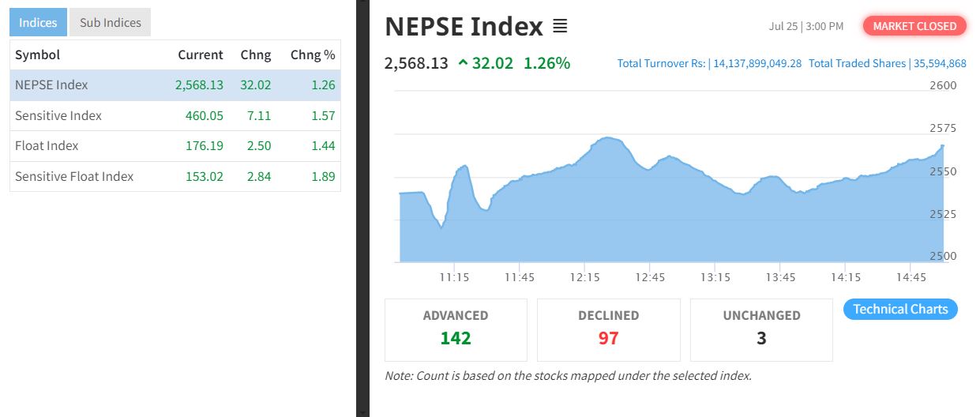Screen dimensions: 980x417
Task: Open the hamburger menu beside NEPSE Index
Action: click(560, 26)
